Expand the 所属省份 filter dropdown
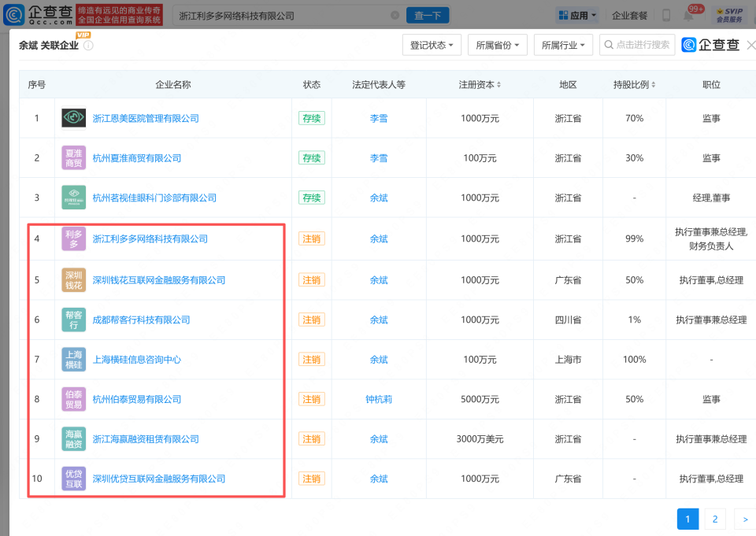 pos(497,45)
